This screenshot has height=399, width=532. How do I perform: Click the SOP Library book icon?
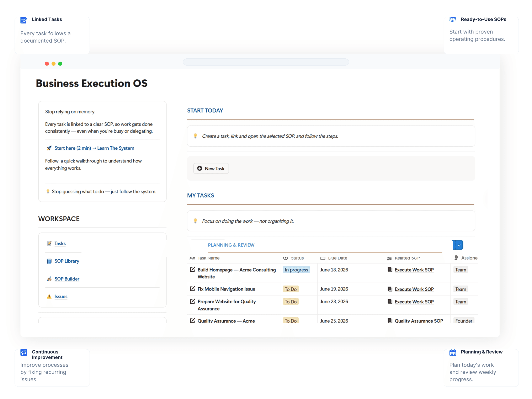pyautogui.click(x=49, y=261)
